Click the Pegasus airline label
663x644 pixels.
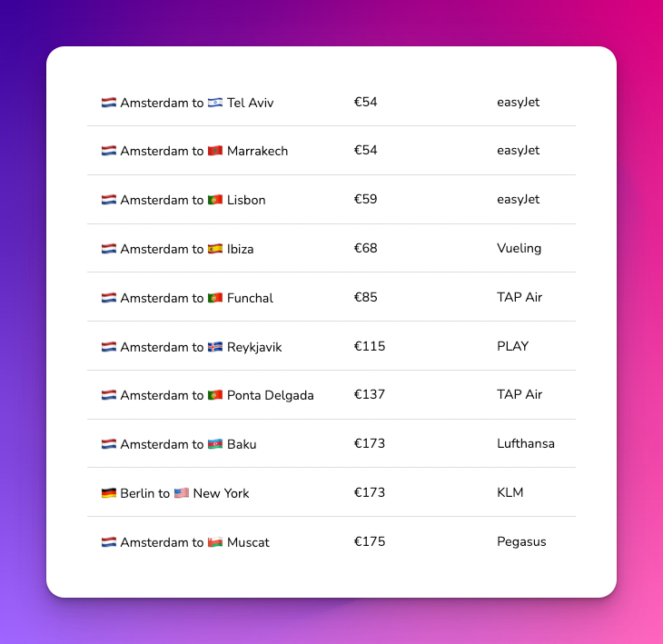pos(521,541)
